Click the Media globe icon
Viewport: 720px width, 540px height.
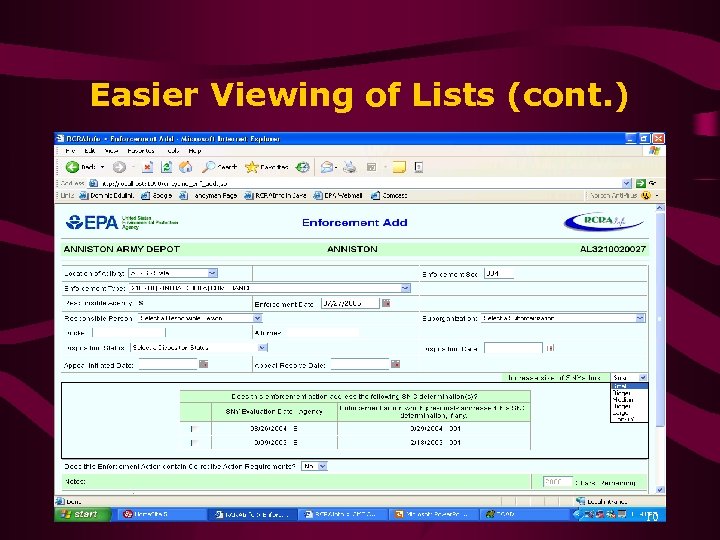302,167
